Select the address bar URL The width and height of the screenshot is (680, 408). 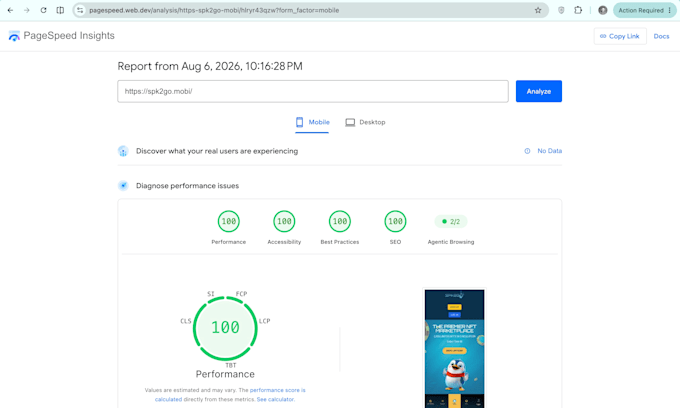pyautogui.click(x=214, y=10)
